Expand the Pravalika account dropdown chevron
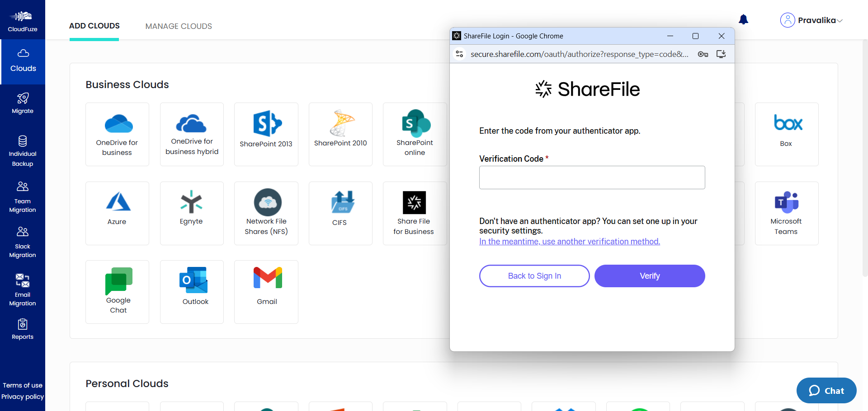The image size is (868, 411). 840,21
